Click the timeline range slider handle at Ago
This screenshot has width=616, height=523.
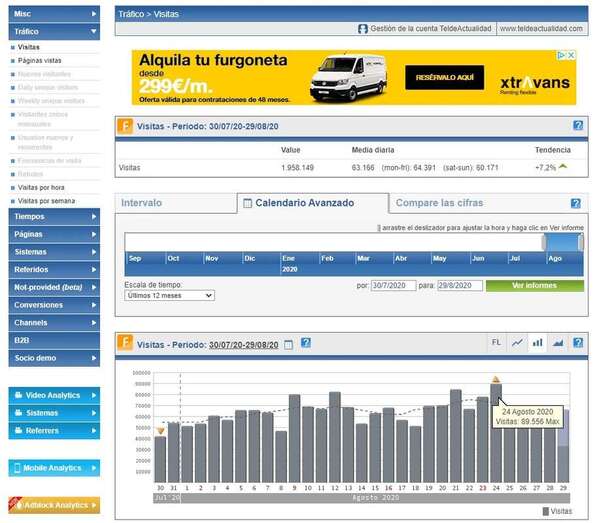(x=562, y=242)
